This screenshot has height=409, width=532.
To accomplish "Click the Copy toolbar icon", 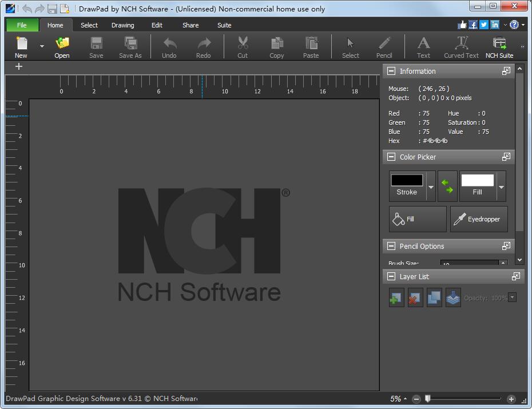I will tap(277, 43).
